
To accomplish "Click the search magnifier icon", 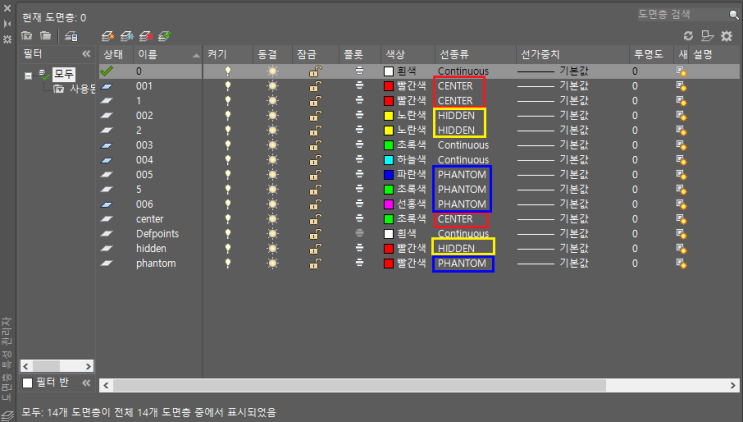I will [x=734, y=15].
